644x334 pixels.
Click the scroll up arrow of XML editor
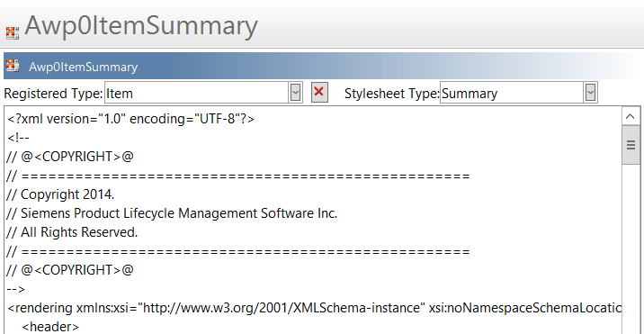click(631, 116)
